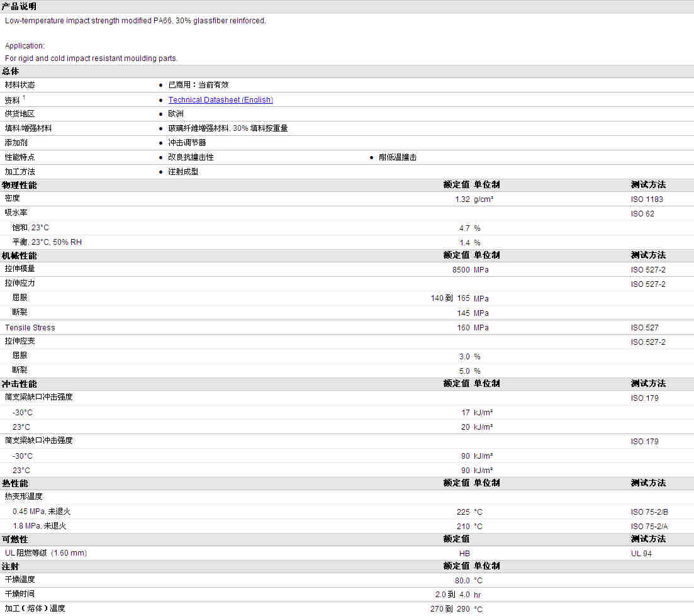Select the value 欧洲

click(176, 114)
